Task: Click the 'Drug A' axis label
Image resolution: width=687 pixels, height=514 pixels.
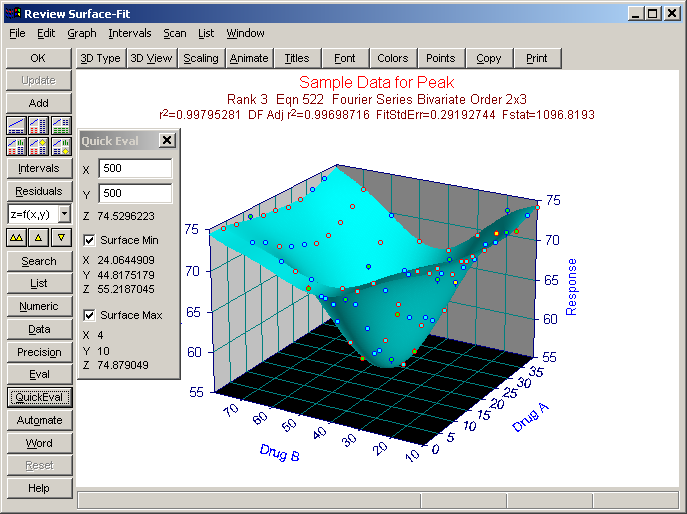Action: click(x=530, y=417)
